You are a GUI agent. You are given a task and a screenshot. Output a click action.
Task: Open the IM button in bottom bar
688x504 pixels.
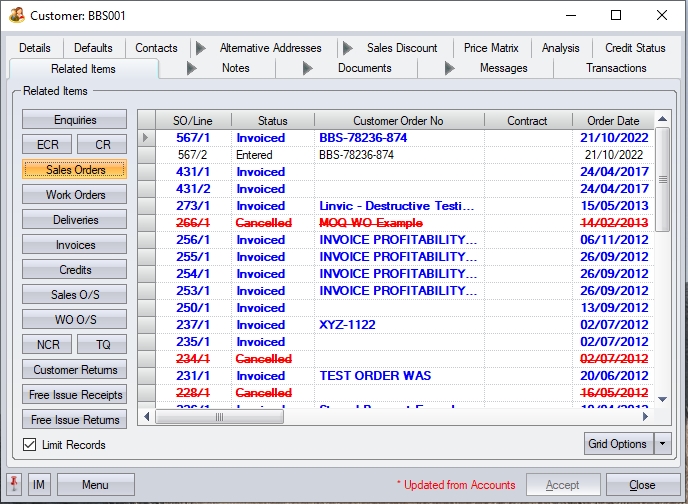(x=39, y=485)
